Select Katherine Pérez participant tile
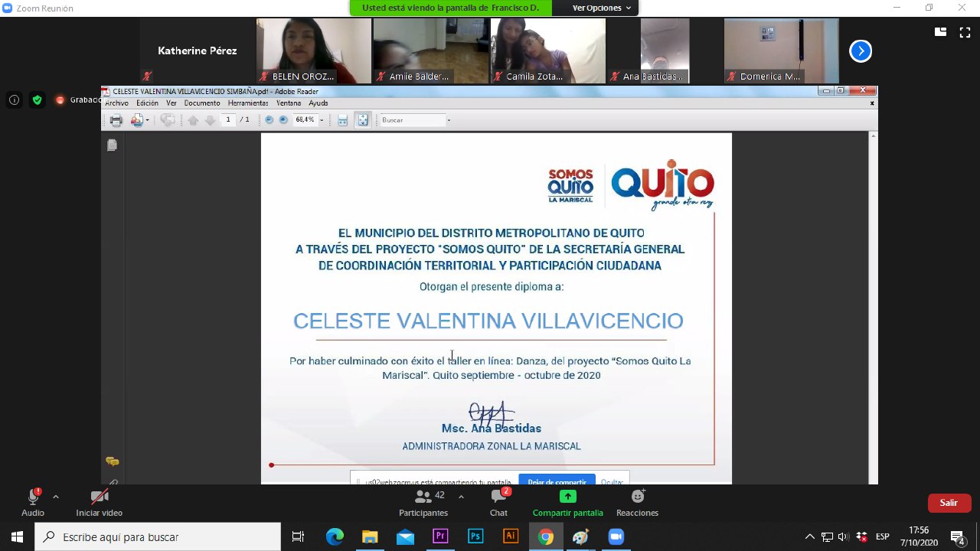980x551 pixels. click(197, 51)
